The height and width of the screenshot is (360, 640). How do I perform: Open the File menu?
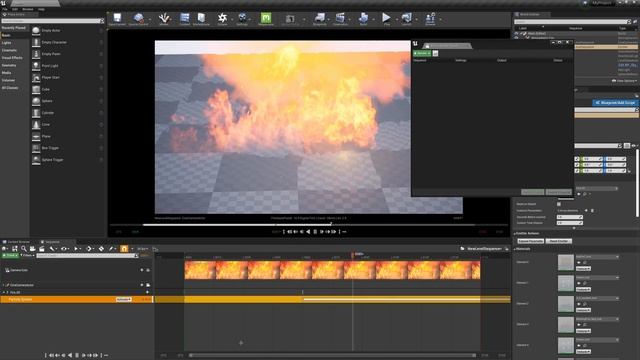[4, 9]
